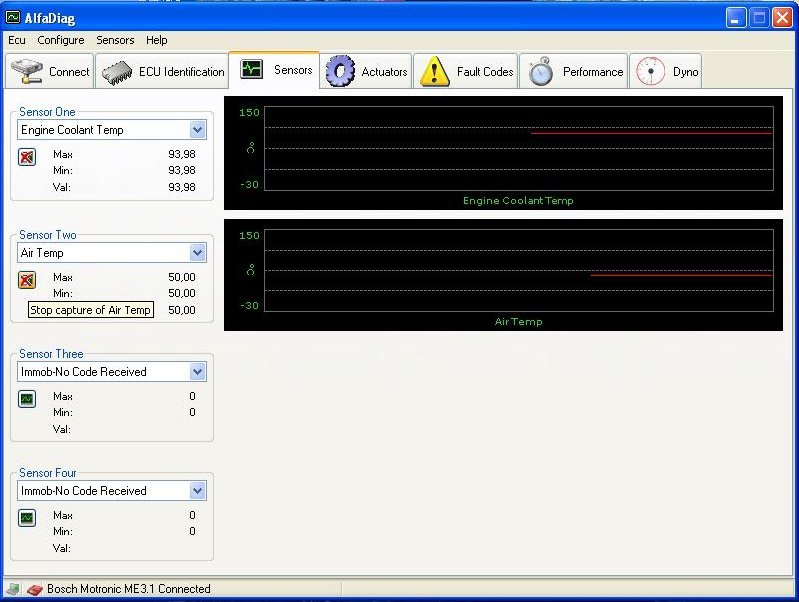Open the Sensors menu in menu bar

click(x=115, y=40)
